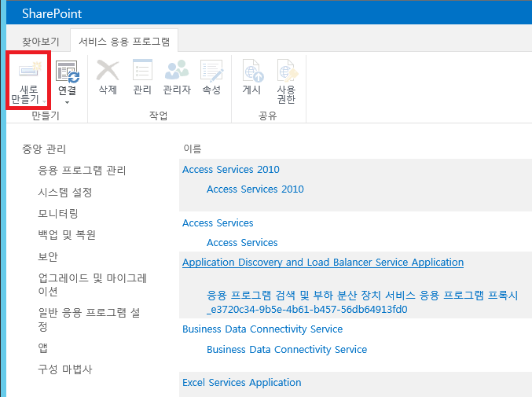Image resolution: width=532 pixels, height=397 pixels.
Task: Switch to the 찾아보기 tab
Action: tap(40, 42)
